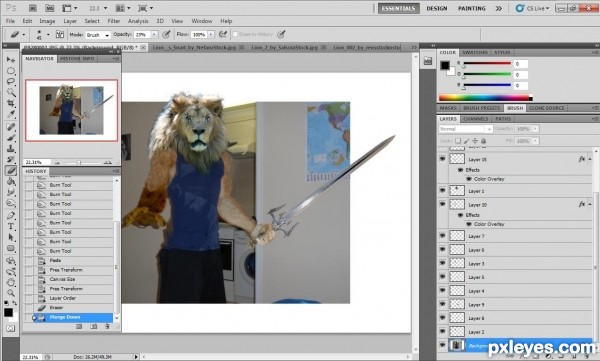Select the Healing Brush tool
The width and height of the screenshot is (600, 361).
pos(11,127)
